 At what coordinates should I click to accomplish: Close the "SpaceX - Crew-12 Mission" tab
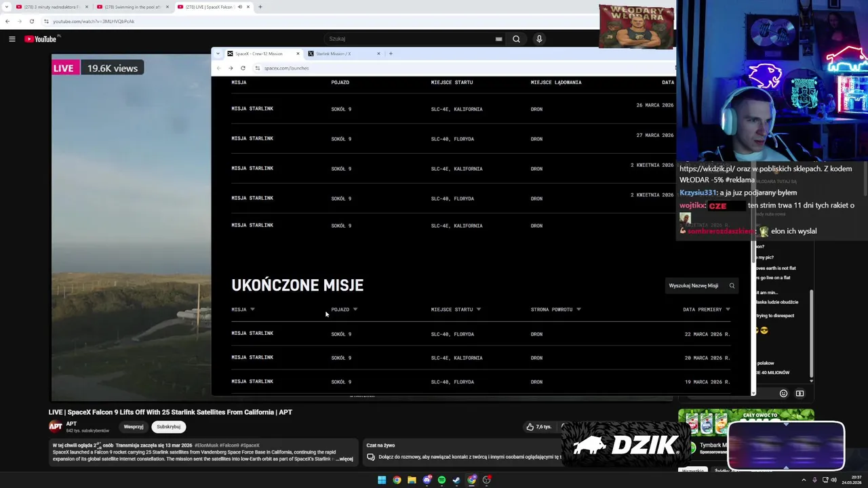click(x=297, y=54)
